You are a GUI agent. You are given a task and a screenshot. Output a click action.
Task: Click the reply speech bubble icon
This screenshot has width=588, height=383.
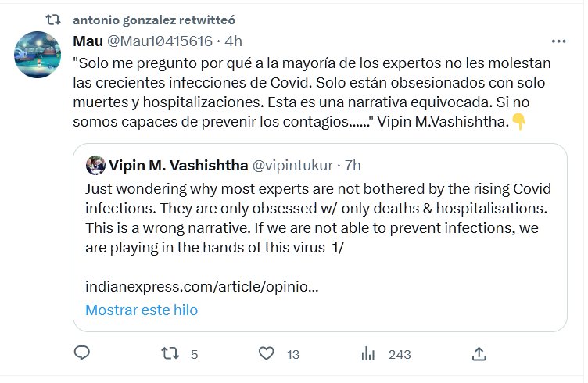pos(82,353)
